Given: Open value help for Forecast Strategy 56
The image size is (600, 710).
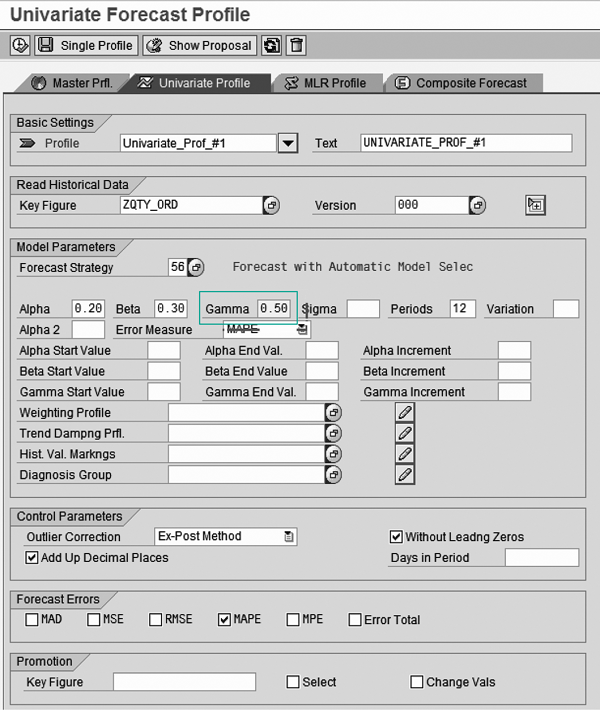Looking at the screenshot, I should point(196,267).
